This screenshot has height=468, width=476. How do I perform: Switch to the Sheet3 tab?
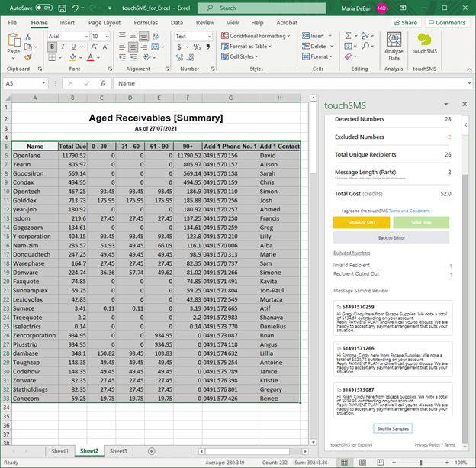tap(117, 451)
